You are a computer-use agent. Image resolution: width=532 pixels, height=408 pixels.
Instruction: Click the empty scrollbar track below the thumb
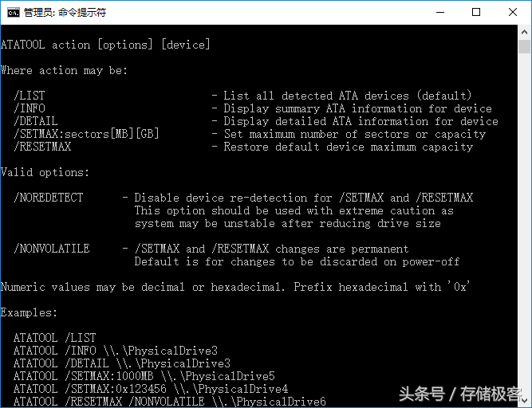(x=524, y=224)
